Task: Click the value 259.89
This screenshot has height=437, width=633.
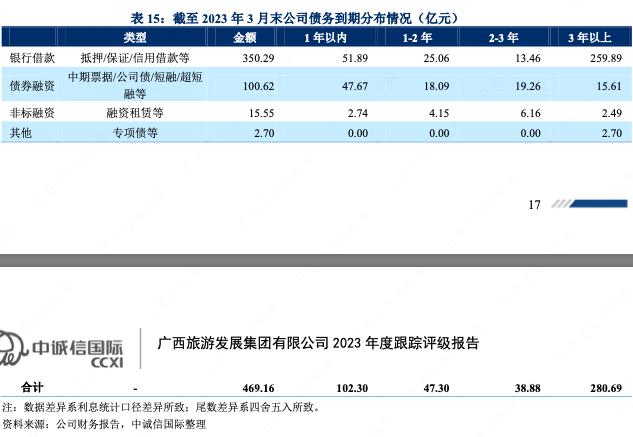Action: tap(606, 58)
